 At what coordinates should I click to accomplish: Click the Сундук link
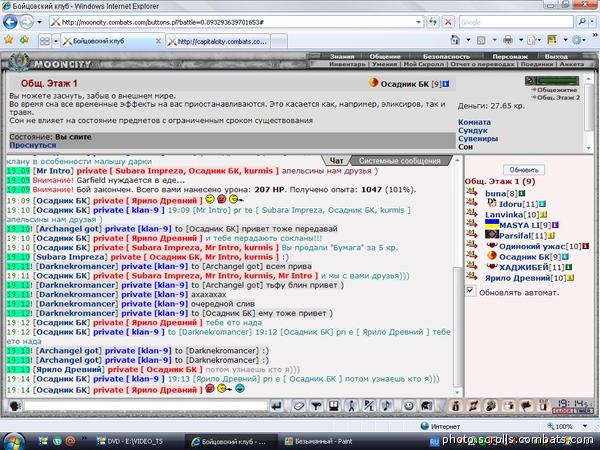tap(473, 130)
